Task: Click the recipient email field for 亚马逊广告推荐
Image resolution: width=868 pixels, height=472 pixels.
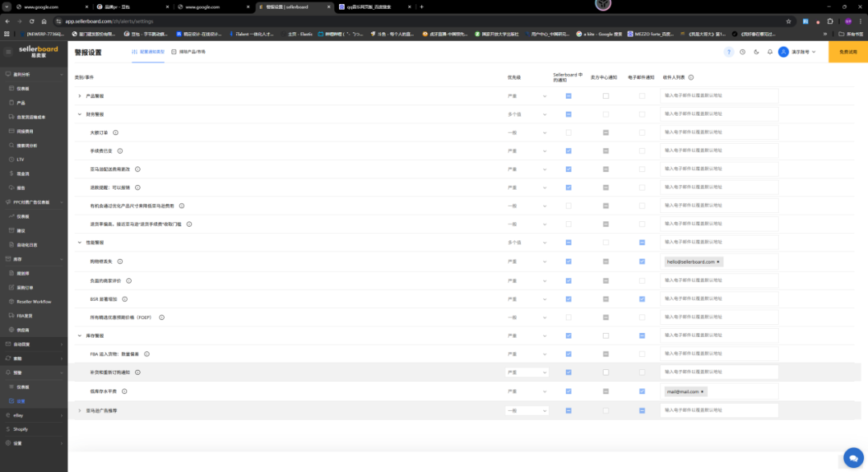Action: point(719,411)
